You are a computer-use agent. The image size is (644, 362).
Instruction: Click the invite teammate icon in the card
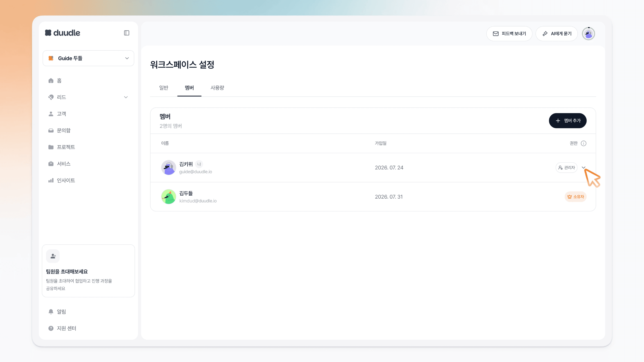tap(53, 256)
